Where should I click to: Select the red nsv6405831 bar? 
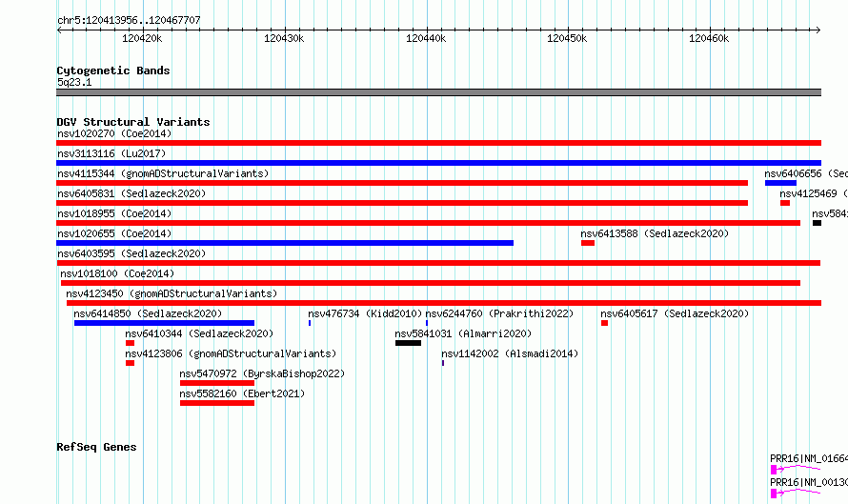(402, 203)
